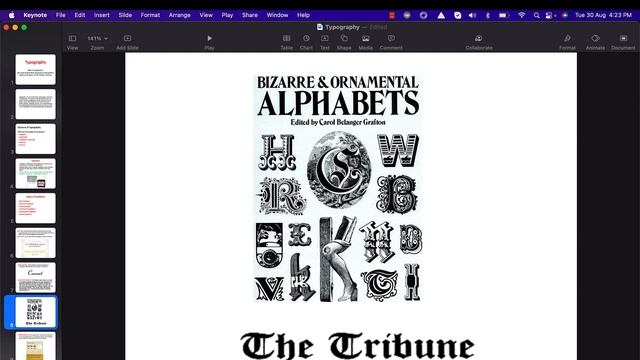640x360 pixels.
Task: Check the battery status icon
Action: pos(504,15)
